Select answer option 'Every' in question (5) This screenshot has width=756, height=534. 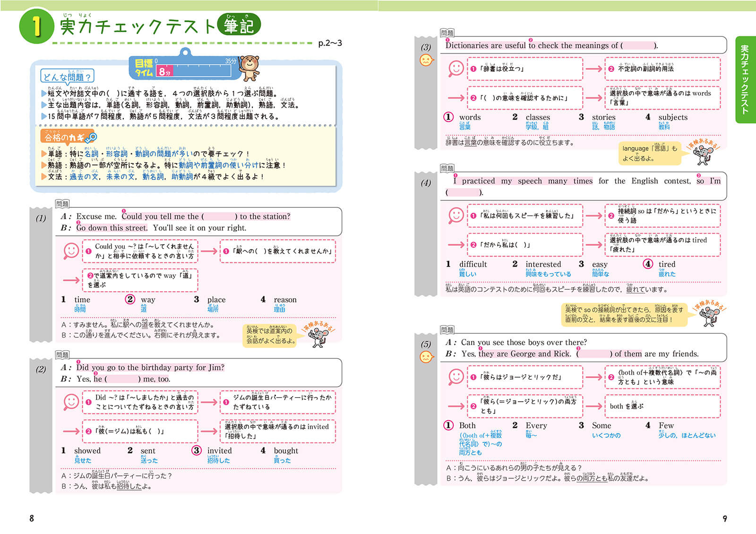click(536, 425)
